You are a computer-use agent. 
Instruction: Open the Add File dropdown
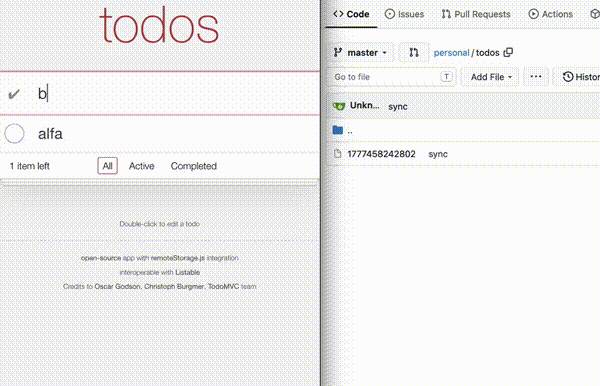click(491, 77)
